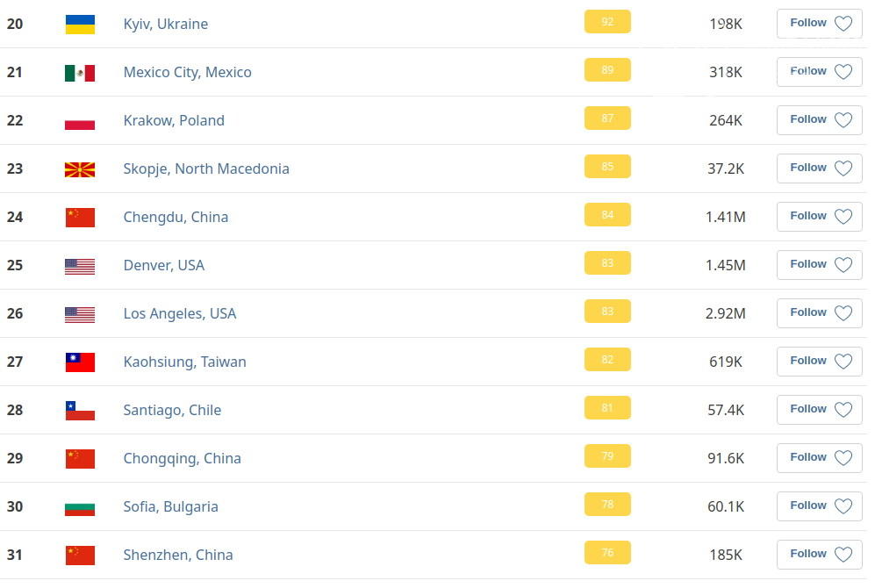Click the Bulgaria flag icon

point(80,507)
